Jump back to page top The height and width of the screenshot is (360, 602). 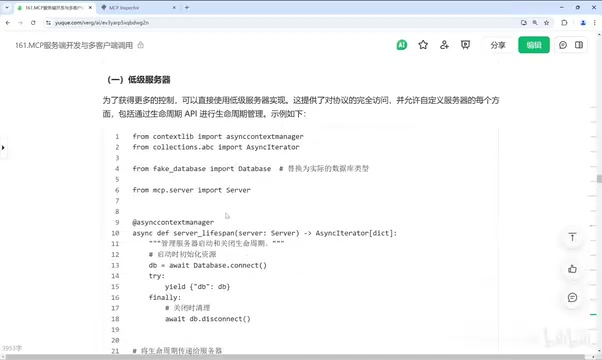(572, 237)
